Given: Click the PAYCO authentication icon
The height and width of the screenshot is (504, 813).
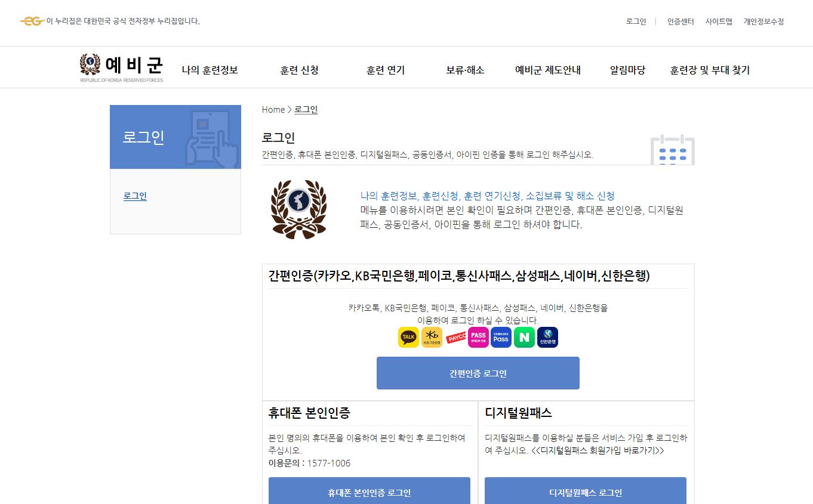Looking at the screenshot, I should point(455,337).
